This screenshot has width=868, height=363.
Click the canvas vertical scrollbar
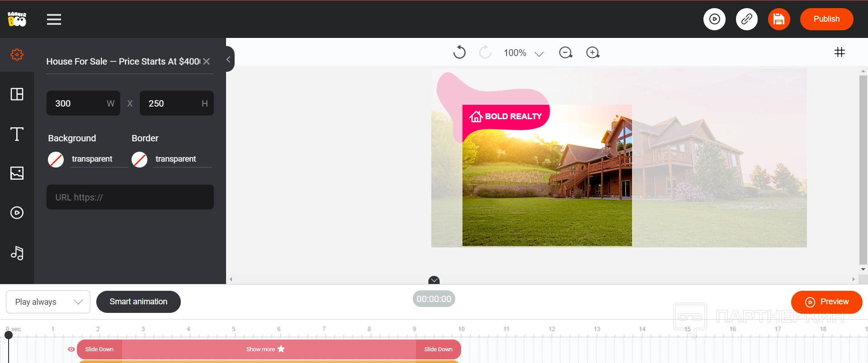(x=863, y=170)
